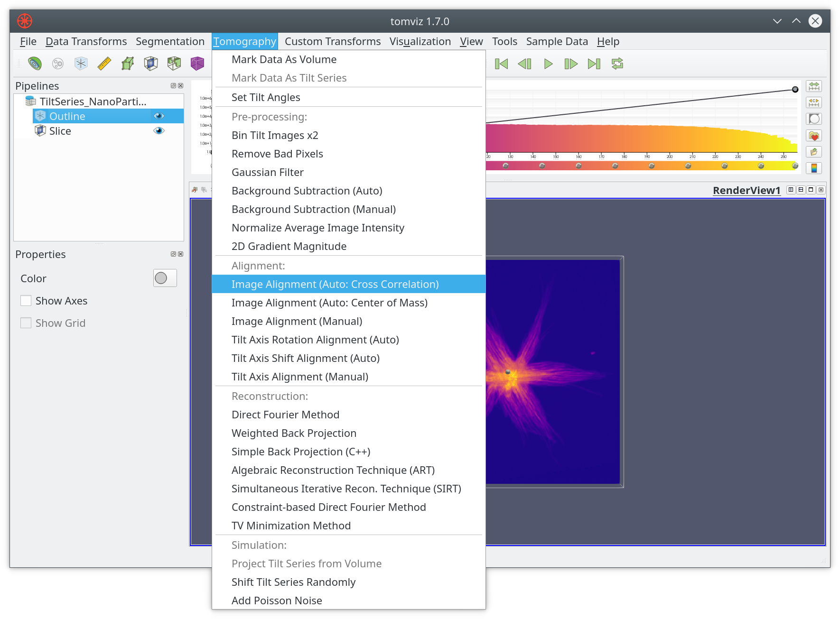The image size is (840, 619).
Task: Click the camera undo icon above render view
Action: pyautogui.click(x=195, y=190)
